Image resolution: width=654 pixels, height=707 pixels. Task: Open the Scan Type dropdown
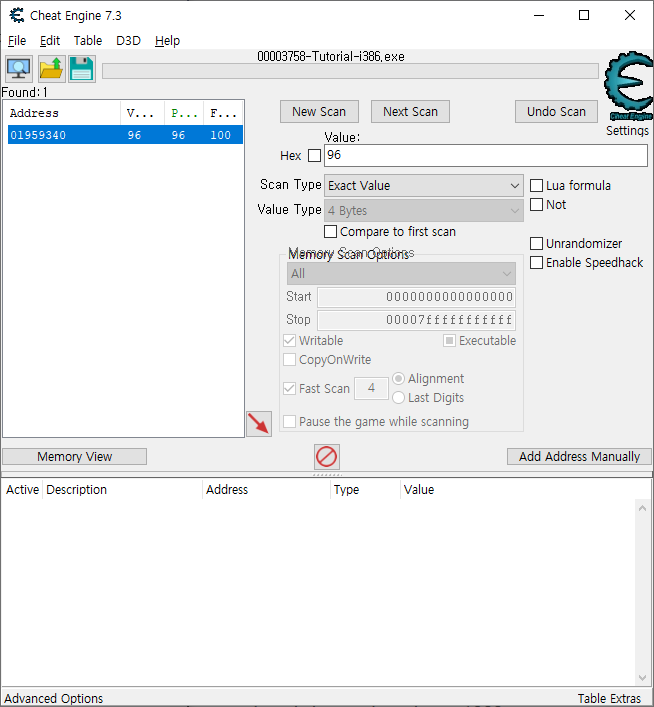(424, 185)
